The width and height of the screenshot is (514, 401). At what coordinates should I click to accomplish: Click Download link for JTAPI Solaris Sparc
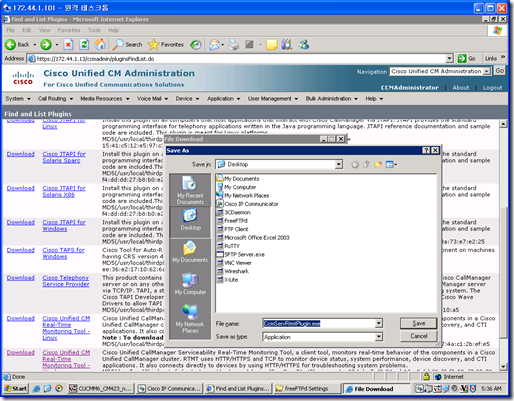pyautogui.click(x=21, y=154)
